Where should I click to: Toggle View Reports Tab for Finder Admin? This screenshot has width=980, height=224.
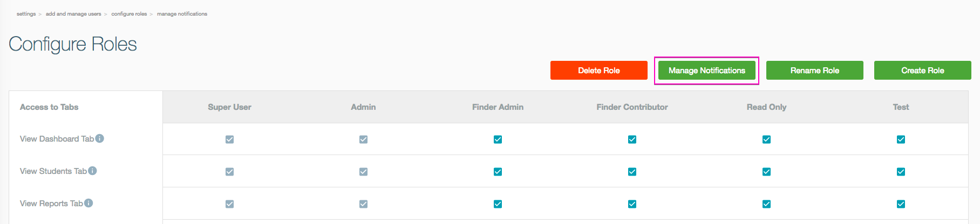tap(498, 204)
